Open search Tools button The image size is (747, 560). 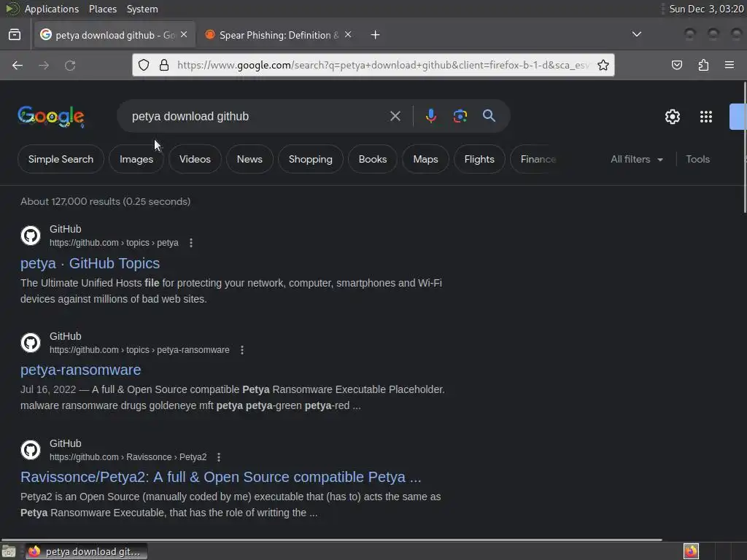tap(697, 159)
